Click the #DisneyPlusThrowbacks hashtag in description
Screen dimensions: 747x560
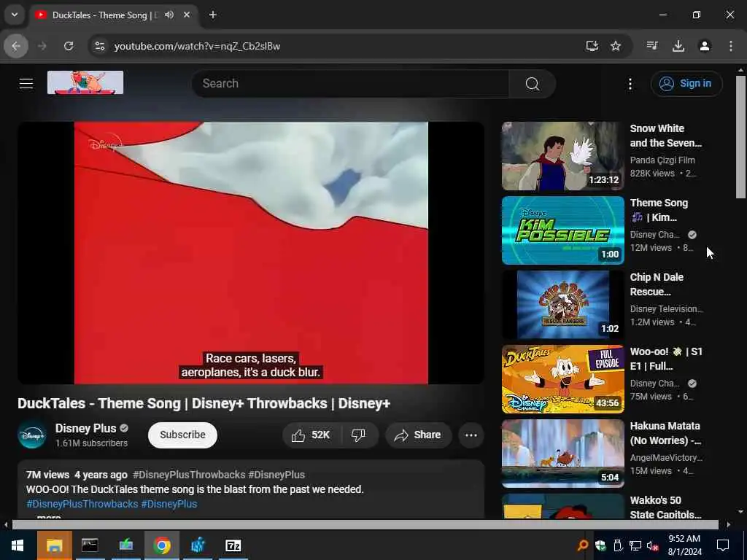[x=82, y=504]
